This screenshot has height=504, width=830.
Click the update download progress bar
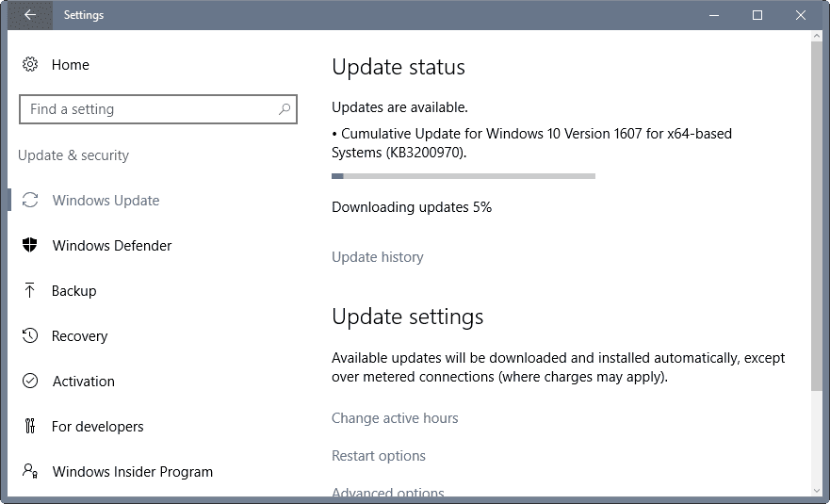pyautogui.click(x=464, y=176)
